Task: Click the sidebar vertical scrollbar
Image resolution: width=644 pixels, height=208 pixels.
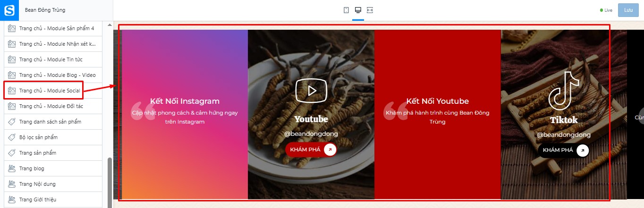Action: tap(110, 182)
